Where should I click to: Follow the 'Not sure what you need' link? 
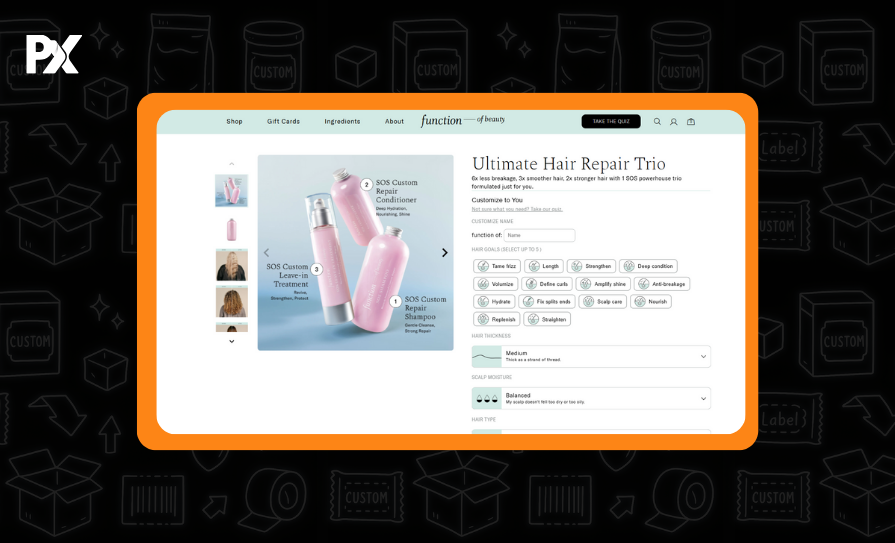[x=517, y=209]
